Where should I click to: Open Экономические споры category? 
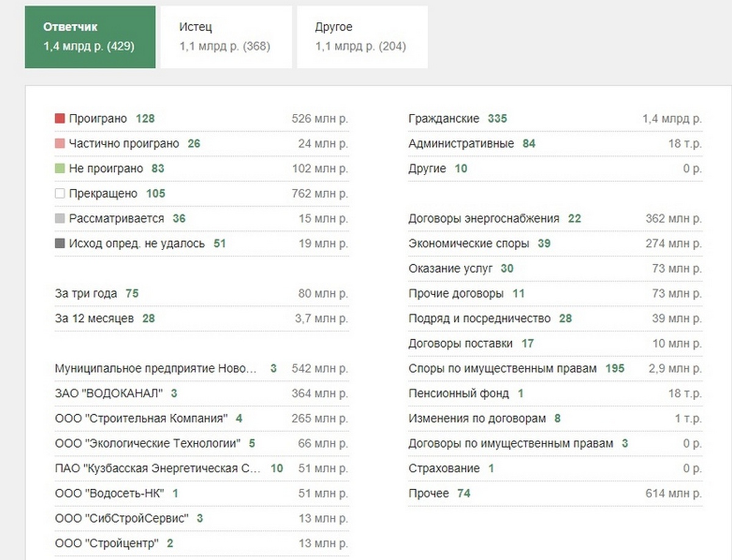(x=469, y=243)
